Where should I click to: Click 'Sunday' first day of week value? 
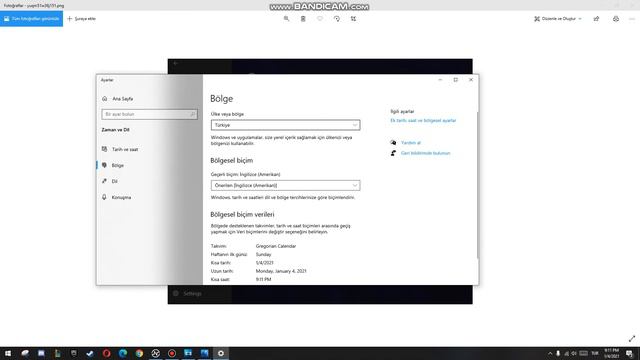(263, 254)
